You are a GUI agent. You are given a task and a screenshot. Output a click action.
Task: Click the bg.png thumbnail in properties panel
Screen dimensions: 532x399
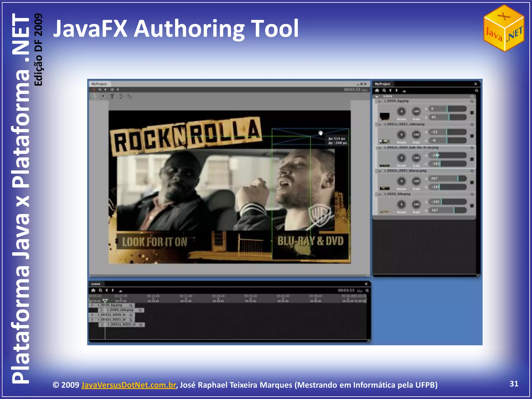(x=384, y=116)
